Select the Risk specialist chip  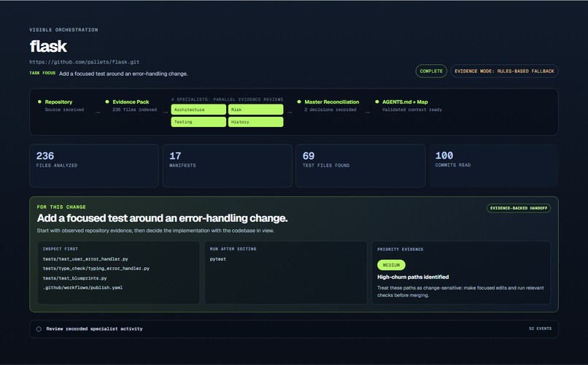(256, 109)
